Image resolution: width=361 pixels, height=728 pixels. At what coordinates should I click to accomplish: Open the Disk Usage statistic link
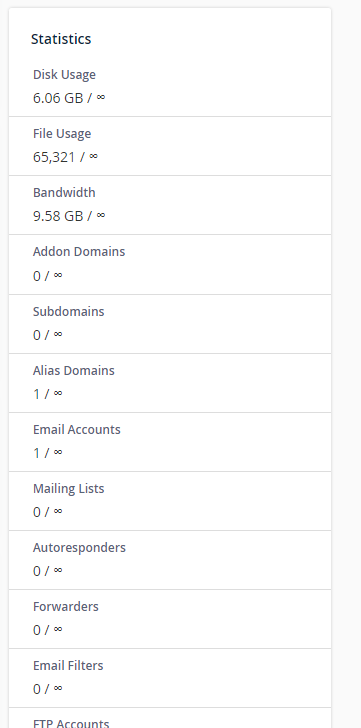coord(64,75)
